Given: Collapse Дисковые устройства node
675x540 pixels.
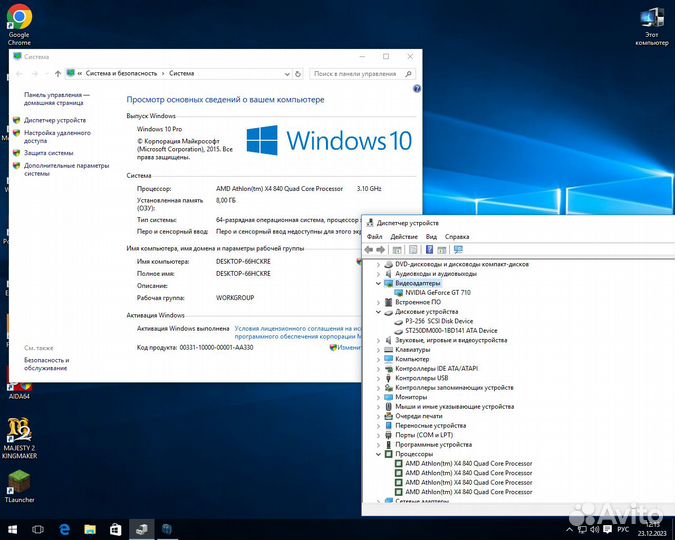Looking at the screenshot, I should [378, 312].
